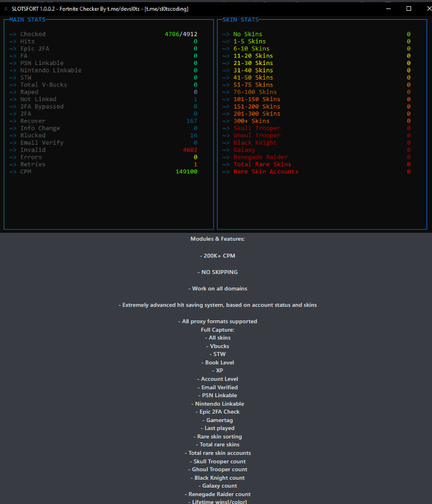Screen dimensions: 432x504
Task: Click the '- NO SKIPPING' feature line
Action: (217, 272)
